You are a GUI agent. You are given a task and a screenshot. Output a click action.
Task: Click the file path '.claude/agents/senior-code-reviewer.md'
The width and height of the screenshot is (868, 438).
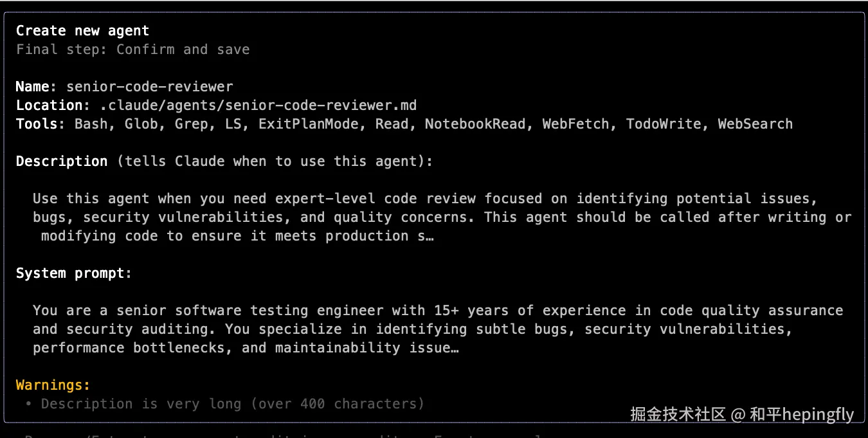pyautogui.click(x=258, y=105)
